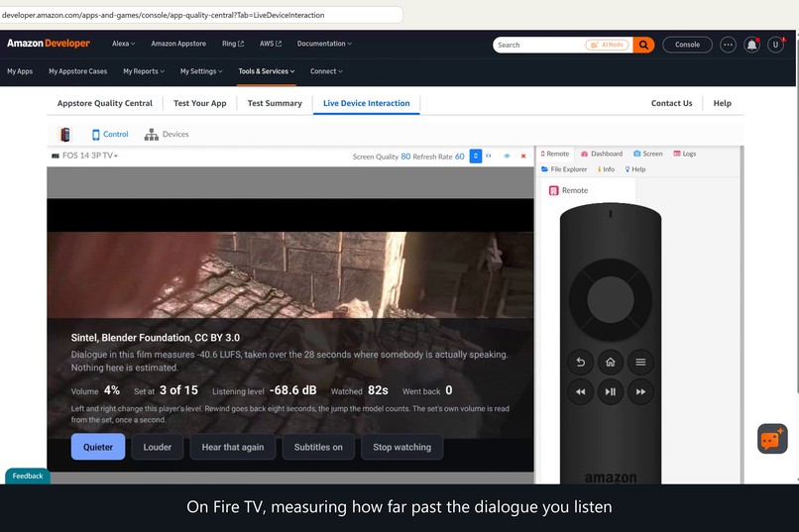Viewport: 799px width, 532px height.
Task: Open the Dashboard panel tab
Action: pyautogui.click(x=602, y=154)
